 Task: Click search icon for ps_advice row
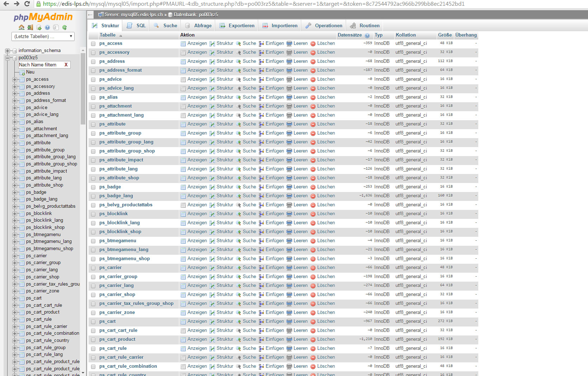[x=238, y=79]
